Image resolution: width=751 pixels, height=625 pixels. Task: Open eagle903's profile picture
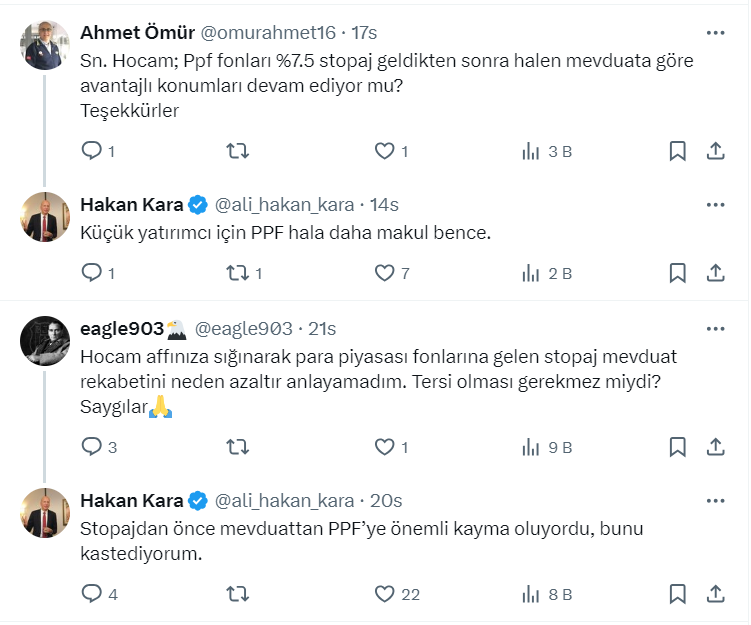(x=44, y=341)
